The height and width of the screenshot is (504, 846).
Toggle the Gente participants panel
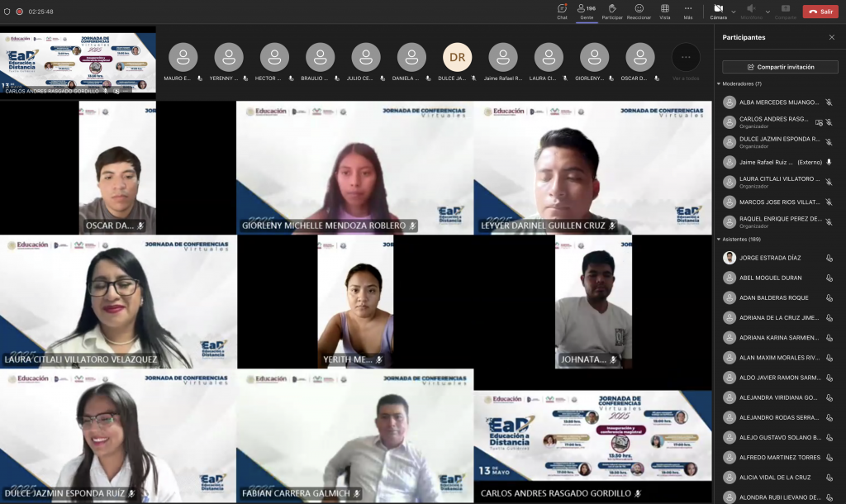pyautogui.click(x=587, y=12)
